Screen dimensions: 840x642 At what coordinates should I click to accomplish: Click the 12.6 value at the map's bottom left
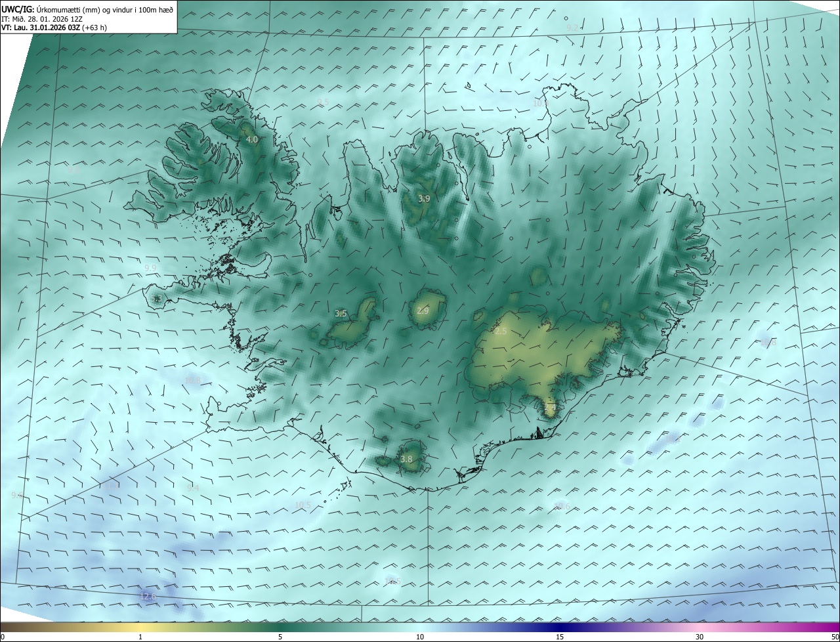click(x=148, y=596)
